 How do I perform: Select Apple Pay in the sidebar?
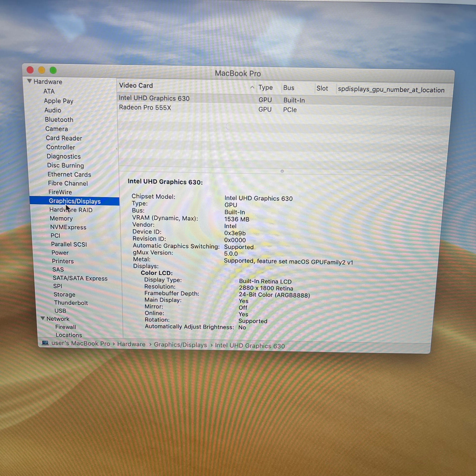(59, 101)
